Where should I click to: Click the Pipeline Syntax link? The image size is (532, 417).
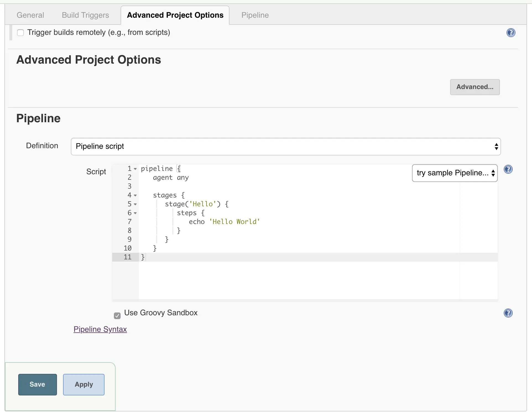pyautogui.click(x=100, y=329)
